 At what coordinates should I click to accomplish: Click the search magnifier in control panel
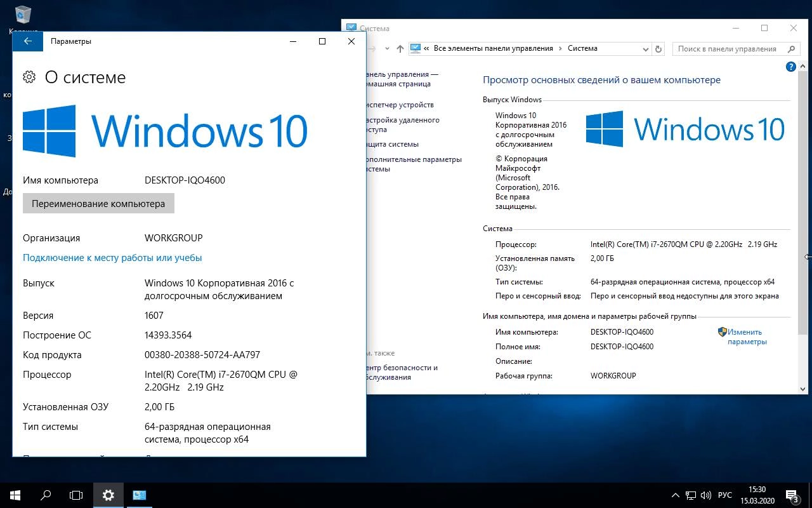pos(791,49)
